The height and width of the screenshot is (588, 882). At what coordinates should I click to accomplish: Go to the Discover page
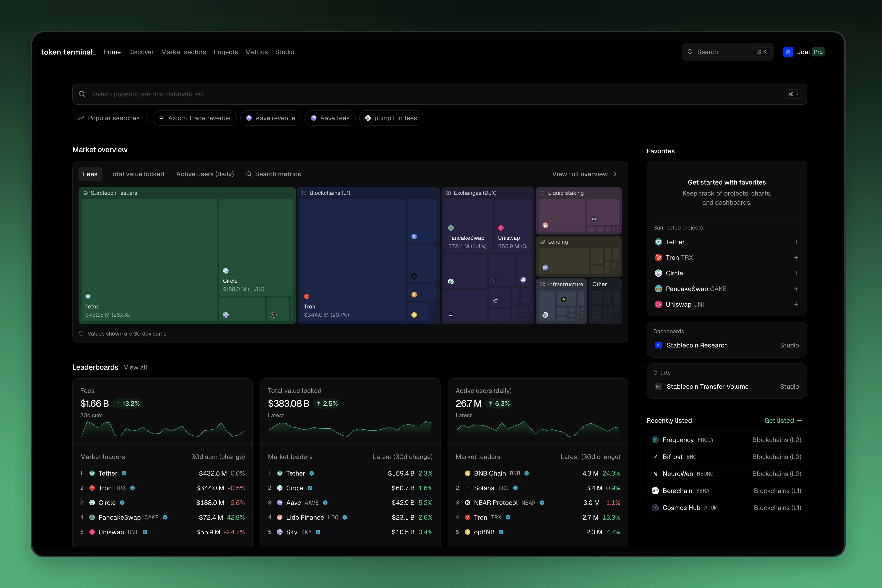tap(141, 52)
